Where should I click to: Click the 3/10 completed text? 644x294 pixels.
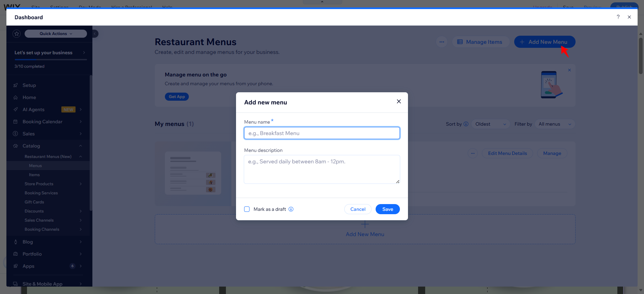(x=29, y=66)
